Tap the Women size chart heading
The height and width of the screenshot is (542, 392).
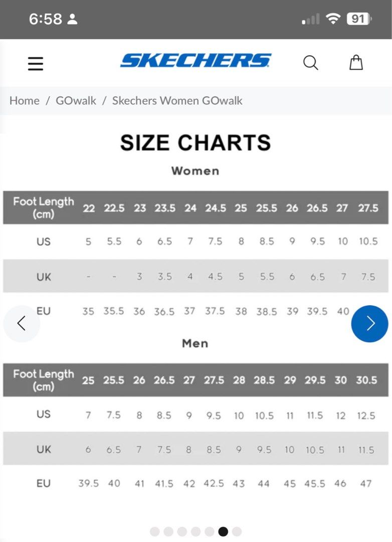point(195,171)
